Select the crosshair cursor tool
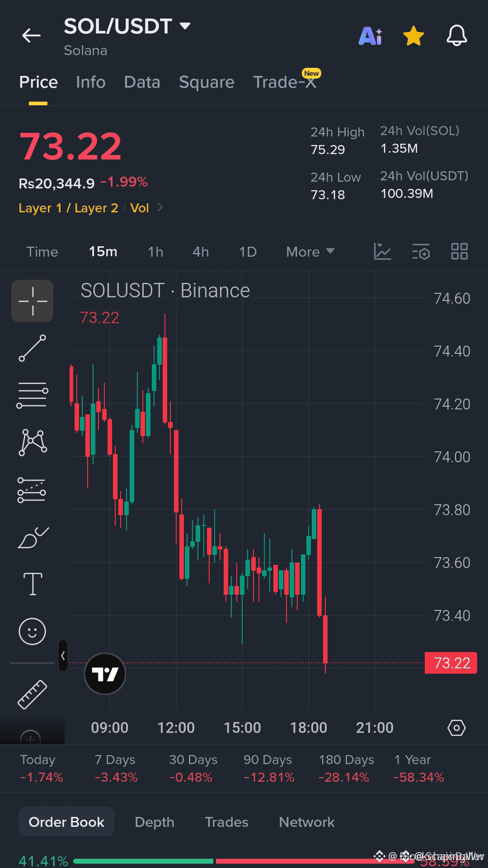 [x=33, y=301]
